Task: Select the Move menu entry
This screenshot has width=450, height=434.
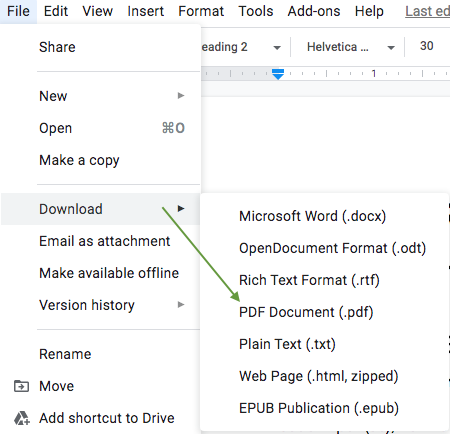Action: click(101, 386)
